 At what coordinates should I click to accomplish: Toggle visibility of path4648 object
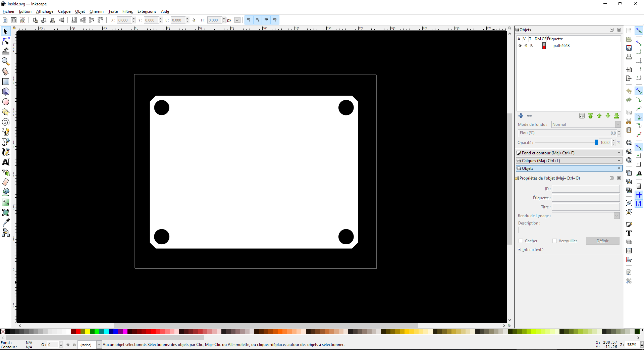[x=520, y=46]
